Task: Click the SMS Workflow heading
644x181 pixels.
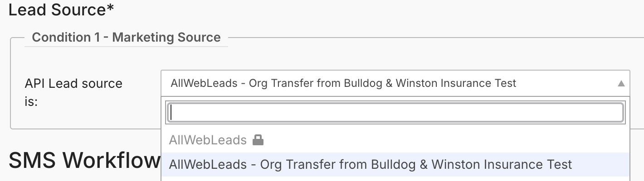Action: pyautogui.click(x=84, y=160)
